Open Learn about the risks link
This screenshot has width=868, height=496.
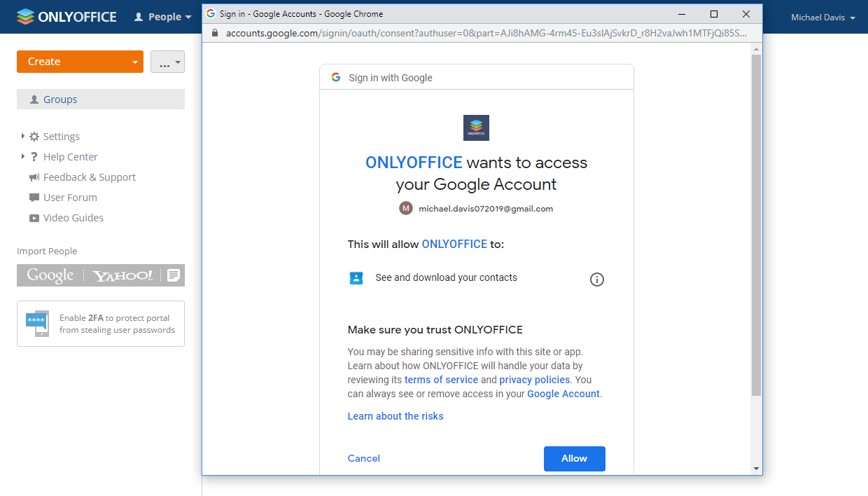coord(395,416)
